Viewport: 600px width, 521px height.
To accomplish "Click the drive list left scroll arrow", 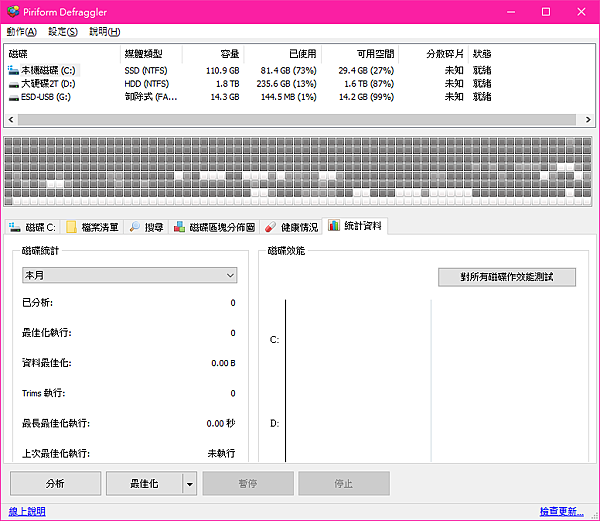I will coord(11,120).
